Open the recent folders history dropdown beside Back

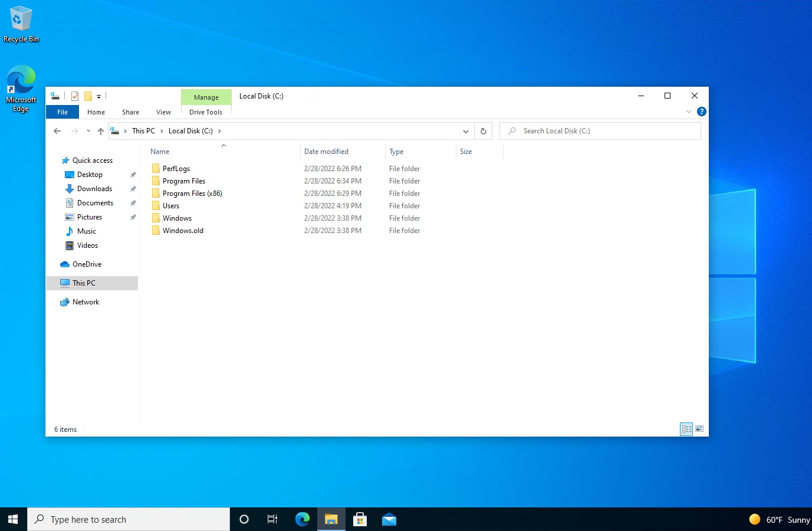(88, 130)
